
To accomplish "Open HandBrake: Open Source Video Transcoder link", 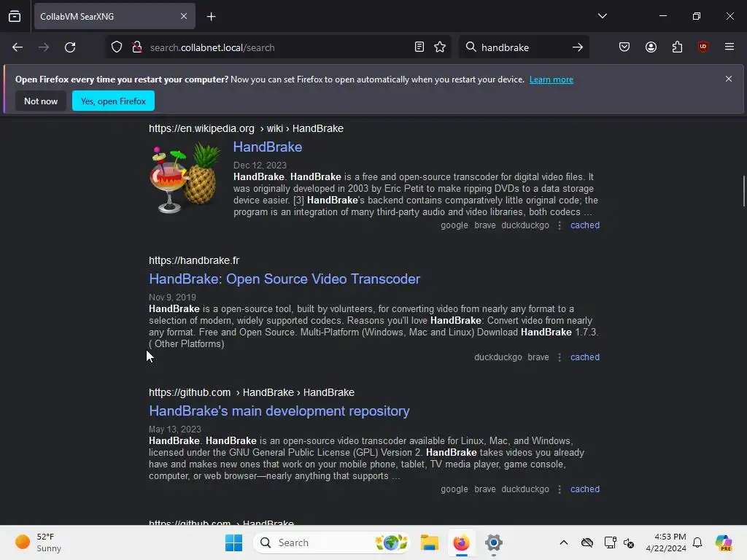I will pyautogui.click(x=285, y=279).
